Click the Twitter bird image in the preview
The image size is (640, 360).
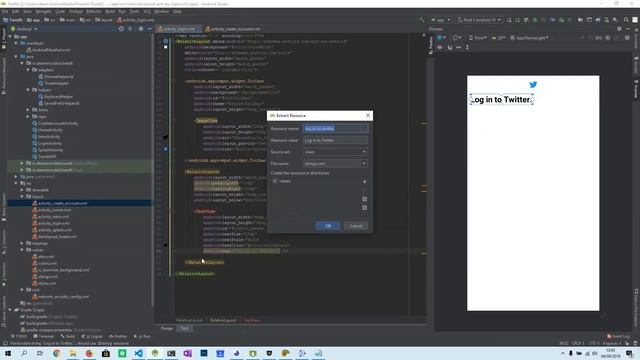tap(533, 84)
